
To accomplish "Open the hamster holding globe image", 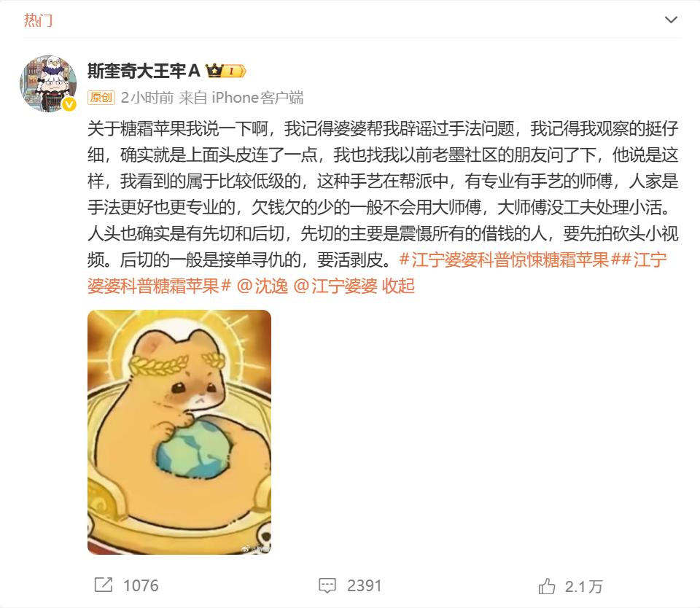I will [179, 432].
